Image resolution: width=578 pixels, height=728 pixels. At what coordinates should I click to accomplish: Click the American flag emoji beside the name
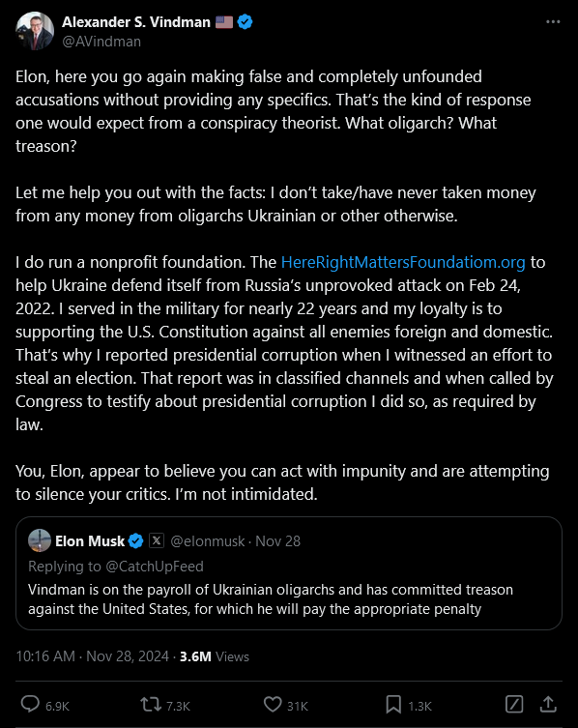pos(224,22)
